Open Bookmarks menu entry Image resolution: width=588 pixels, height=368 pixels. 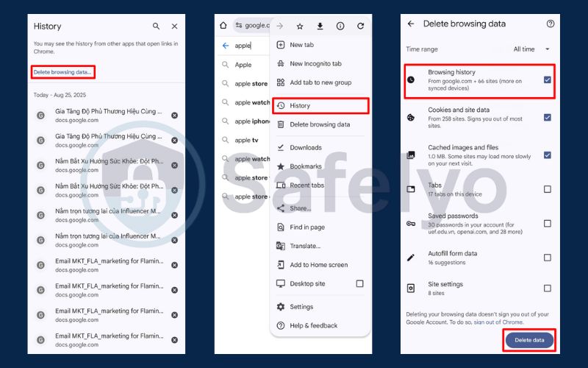coord(320,166)
